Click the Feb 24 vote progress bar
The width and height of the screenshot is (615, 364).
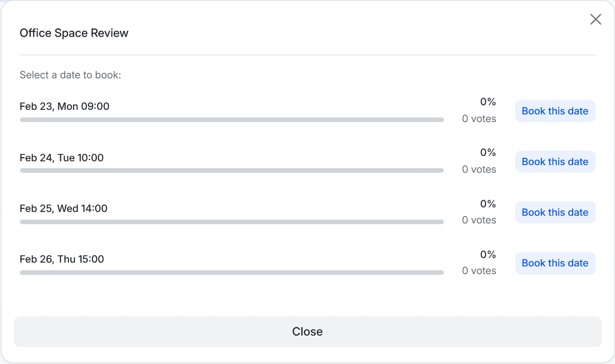coord(232,170)
